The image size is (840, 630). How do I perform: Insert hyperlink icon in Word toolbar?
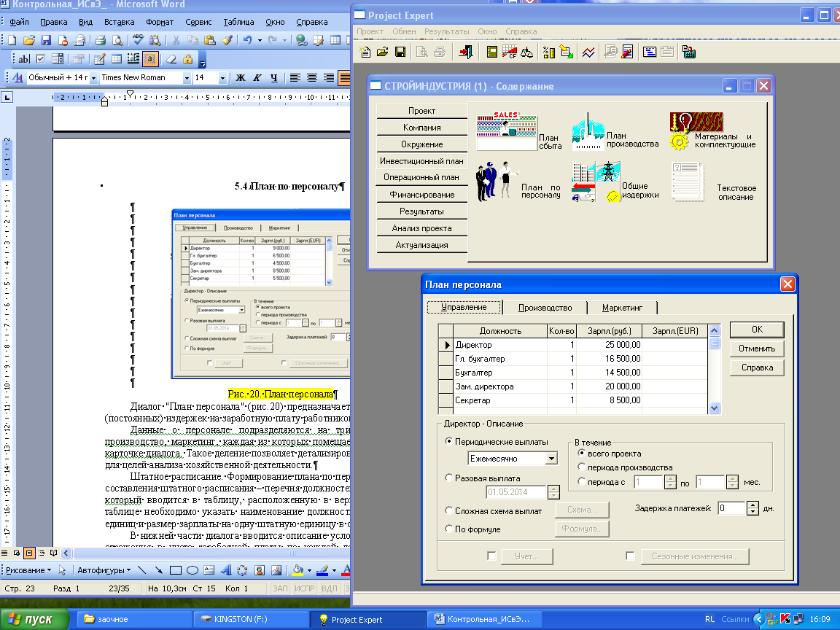tap(302, 40)
